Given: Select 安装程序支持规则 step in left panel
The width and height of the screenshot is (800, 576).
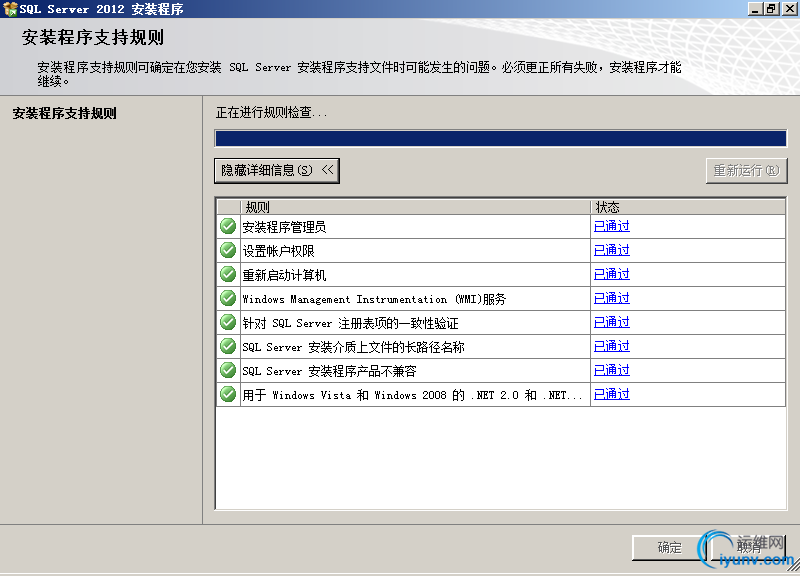Looking at the screenshot, I should point(65,113).
